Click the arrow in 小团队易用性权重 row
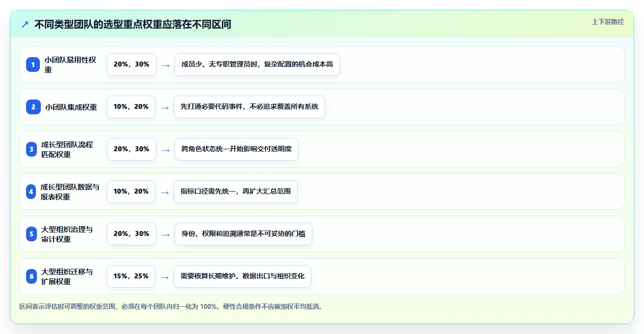The height and width of the screenshot is (334, 644). pos(166,65)
